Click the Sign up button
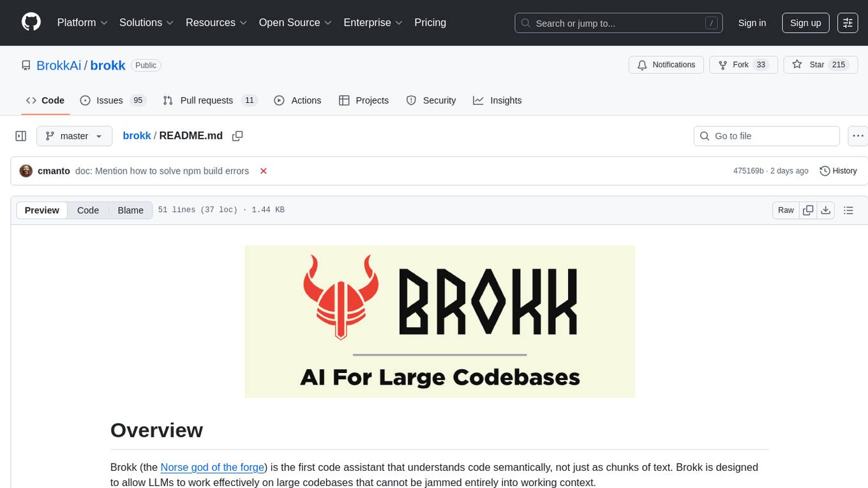This screenshot has height=488, width=868. click(805, 23)
